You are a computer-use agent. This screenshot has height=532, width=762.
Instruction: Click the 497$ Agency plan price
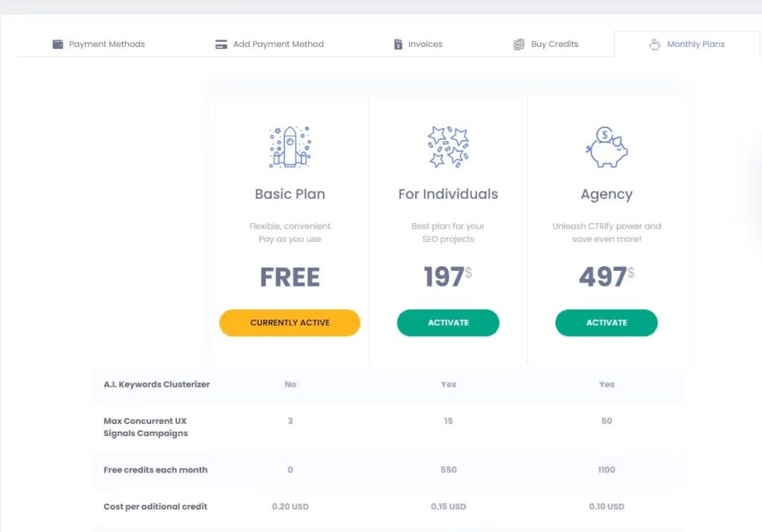(606, 277)
